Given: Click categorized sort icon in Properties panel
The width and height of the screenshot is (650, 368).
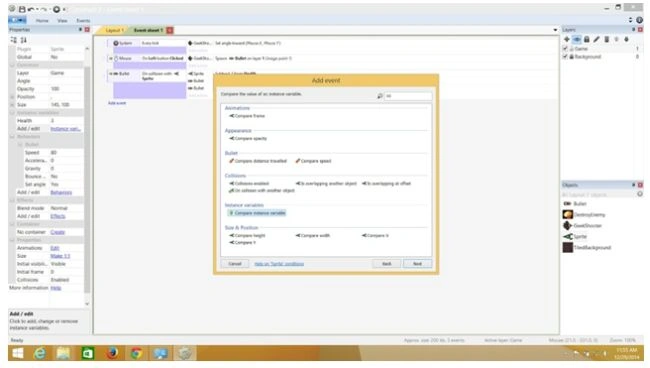Looking at the screenshot, I should click(x=14, y=40).
